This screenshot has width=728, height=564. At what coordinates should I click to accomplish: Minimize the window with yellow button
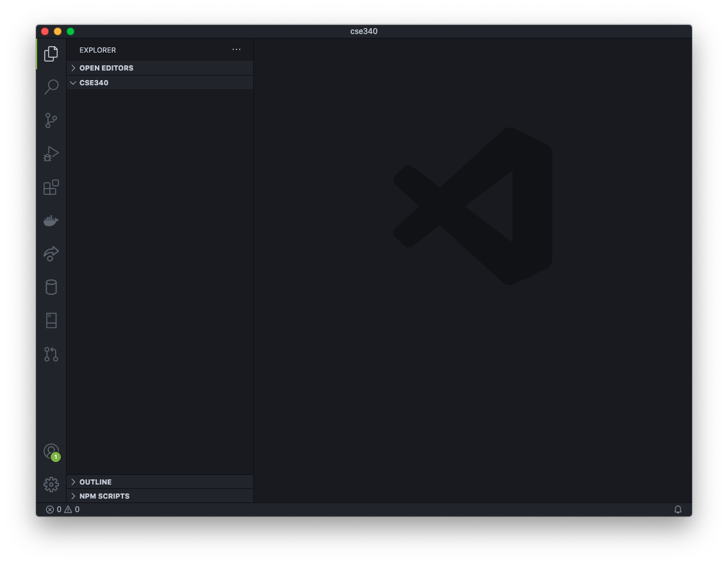click(x=58, y=31)
